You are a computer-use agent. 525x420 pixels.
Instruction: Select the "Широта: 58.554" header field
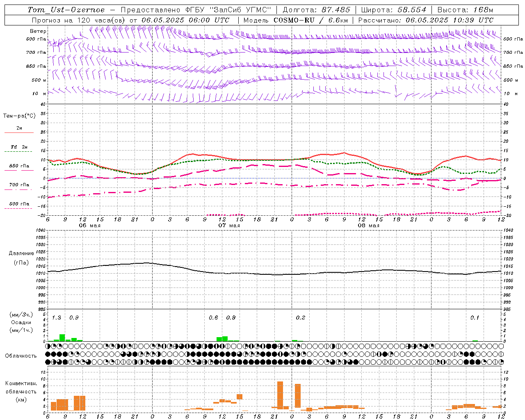[x=394, y=10]
